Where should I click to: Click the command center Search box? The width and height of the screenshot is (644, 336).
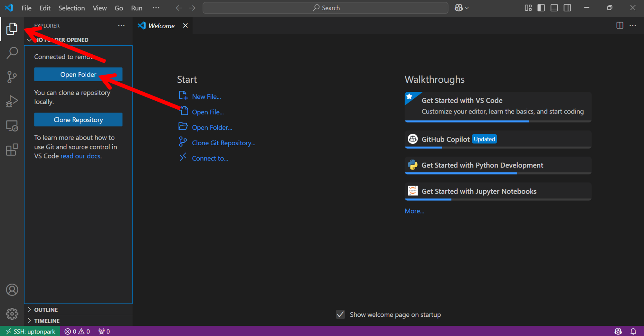click(325, 8)
